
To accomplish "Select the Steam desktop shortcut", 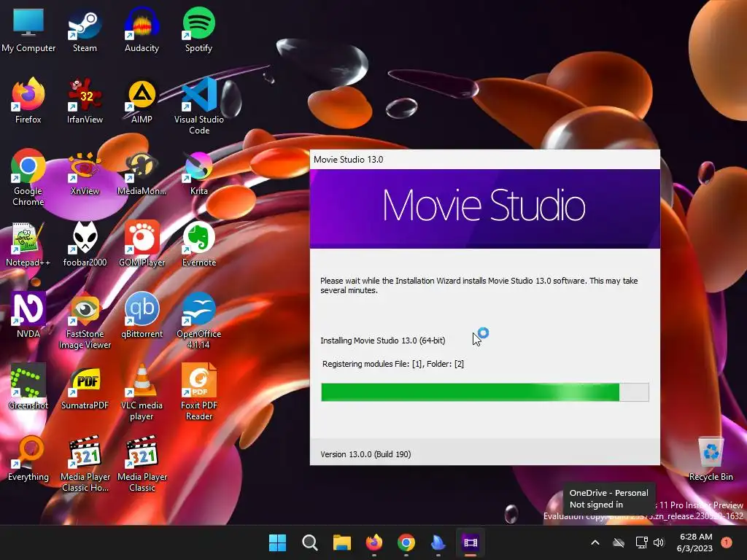I will coord(85,29).
